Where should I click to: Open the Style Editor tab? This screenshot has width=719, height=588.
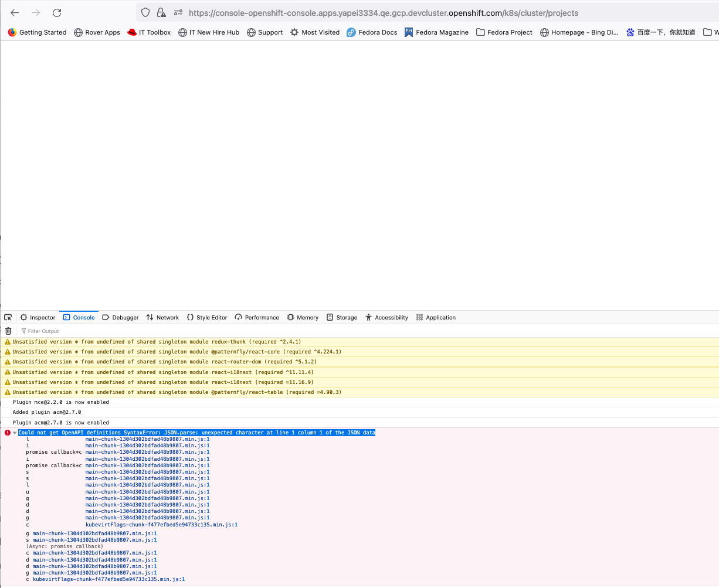206,317
